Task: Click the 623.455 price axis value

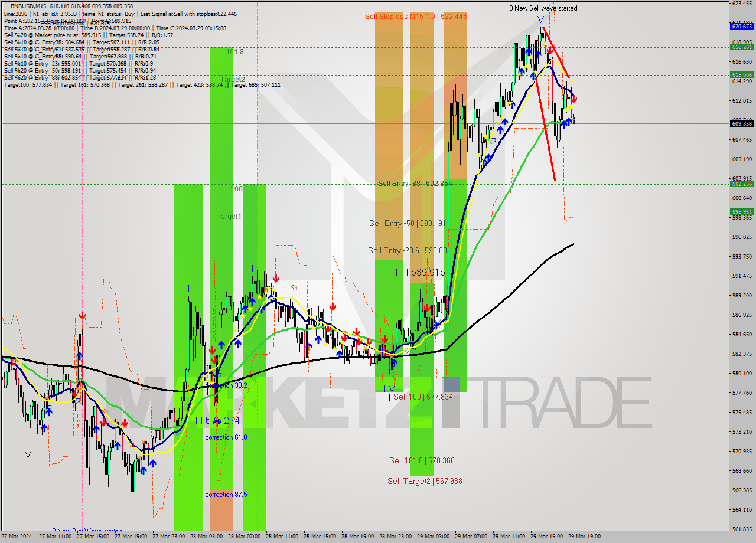Action: pos(742,4)
